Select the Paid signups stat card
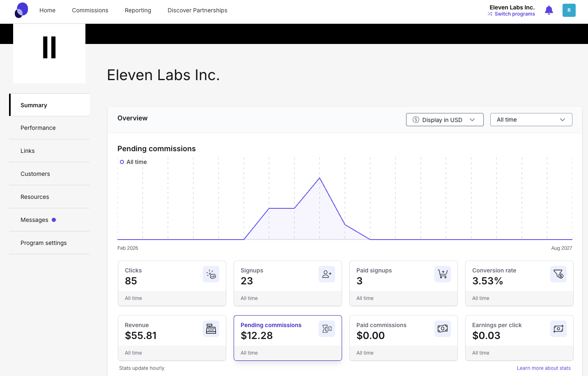 click(x=404, y=284)
